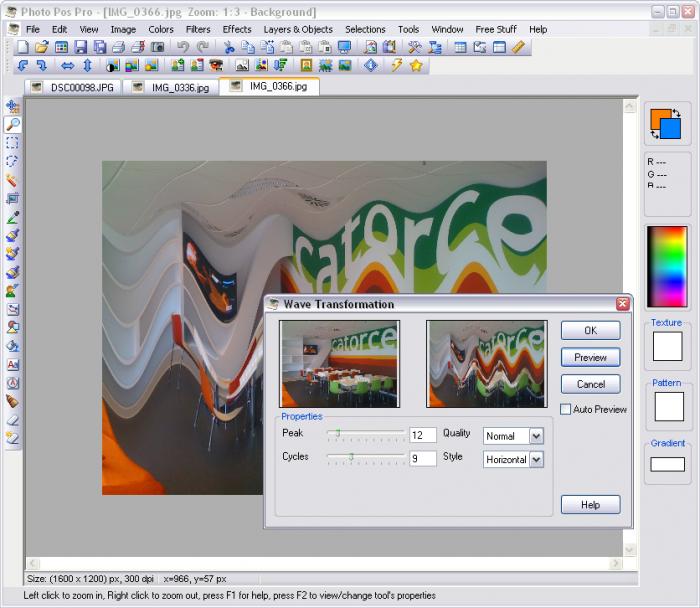The width and height of the screenshot is (700, 608).
Task: Click the ruler icon in toolbar
Action: [x=518, y=47]
